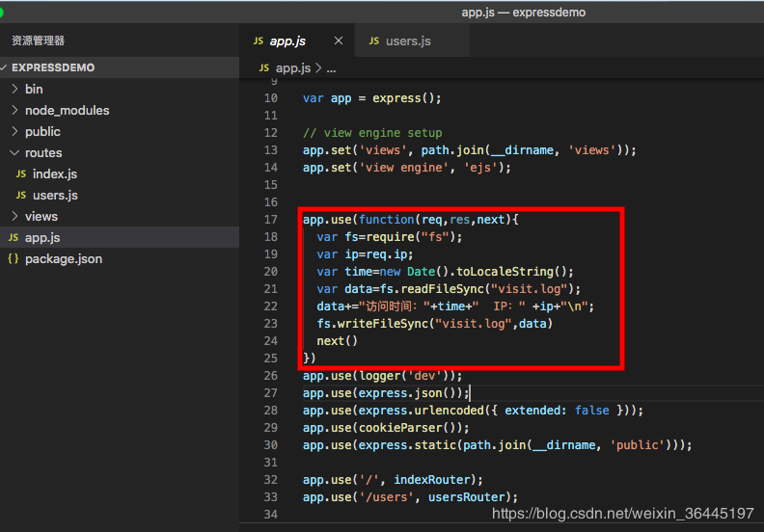Click the '// view engine setup' comment
The height and width of the screenshot is (532, 764).
(372, 133)
